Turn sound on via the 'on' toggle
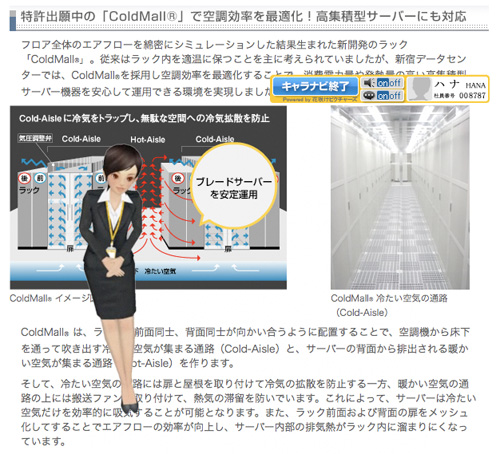 [383, 82]
